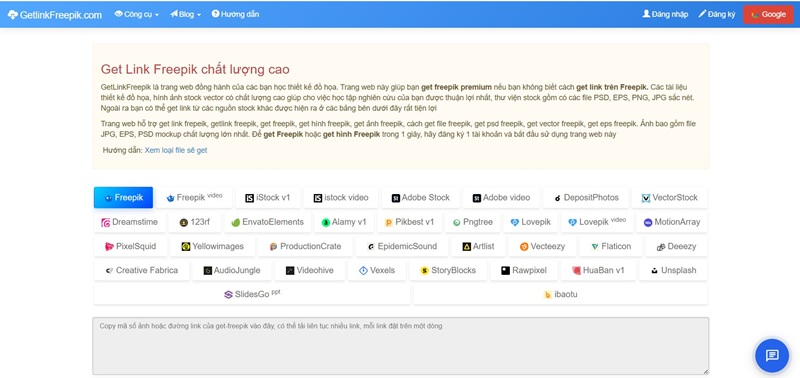
Task: Open the 'Xem loại file sẽ get' link
Action: [x=176, y=150]
